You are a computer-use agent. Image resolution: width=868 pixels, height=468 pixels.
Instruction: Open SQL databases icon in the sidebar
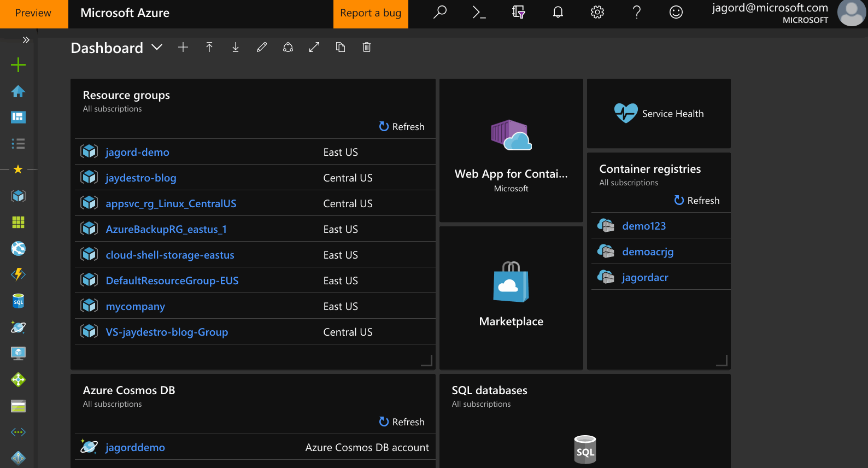[x=18, y=301]
